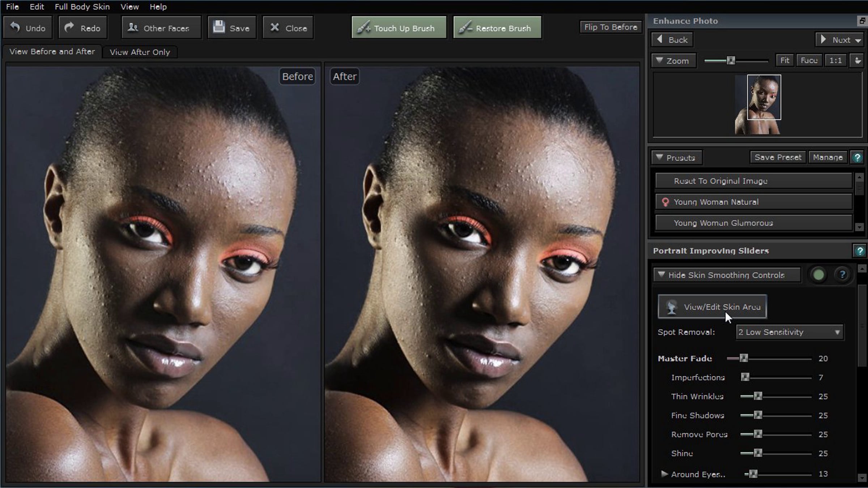Click the Redo arrow button
868x488 pixels.
(x=83, y=28)
